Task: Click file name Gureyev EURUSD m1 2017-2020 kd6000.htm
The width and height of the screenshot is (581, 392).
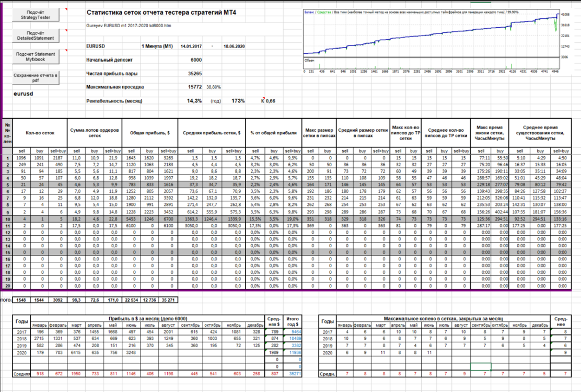Action: click(129, 26)
